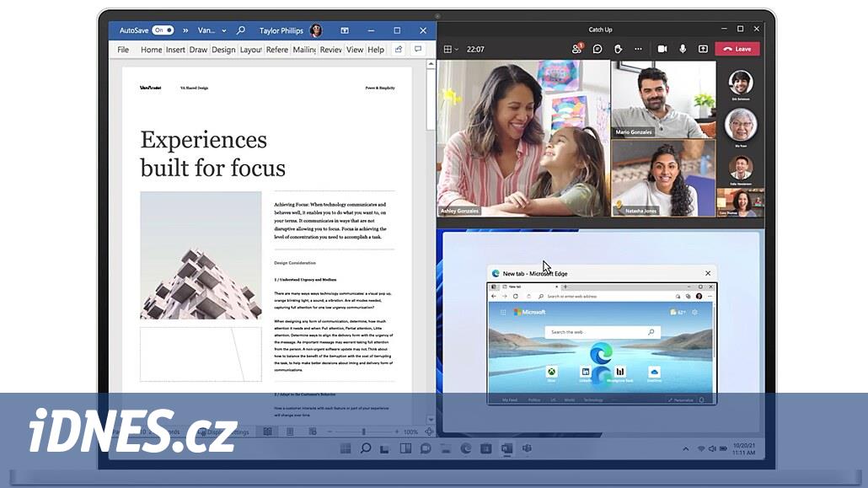868x488 pixels.
Task: Expand the document name dropdown in Word
Action: tap(225, 30)
